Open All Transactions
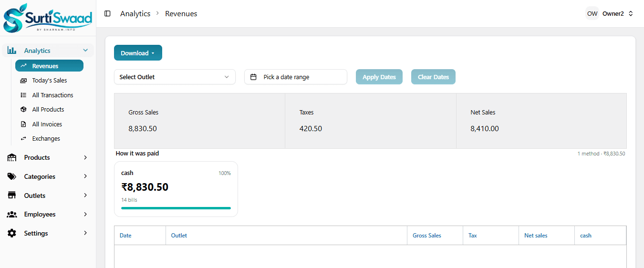The width and height of the screenshot is (644, 268). [x=49, y=95]
